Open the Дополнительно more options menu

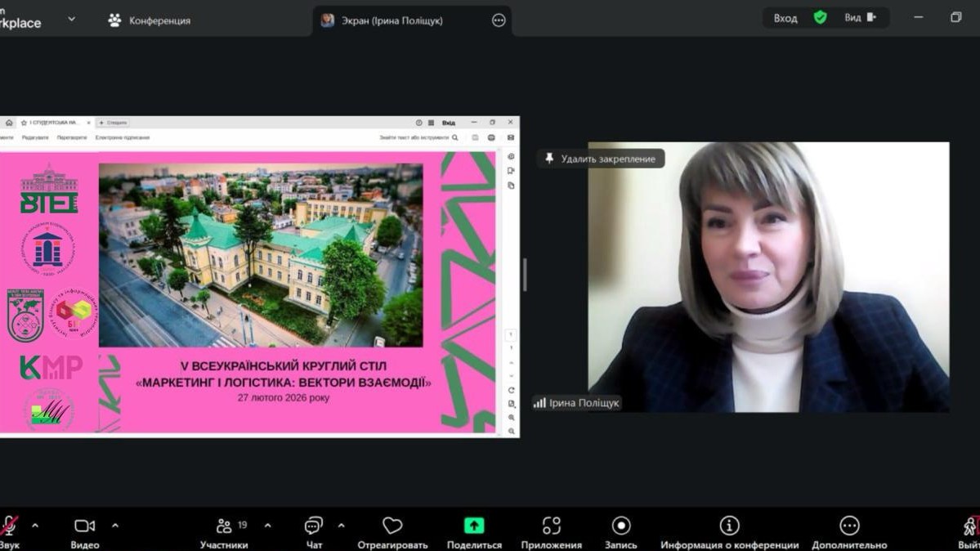(x=849, y=526)
